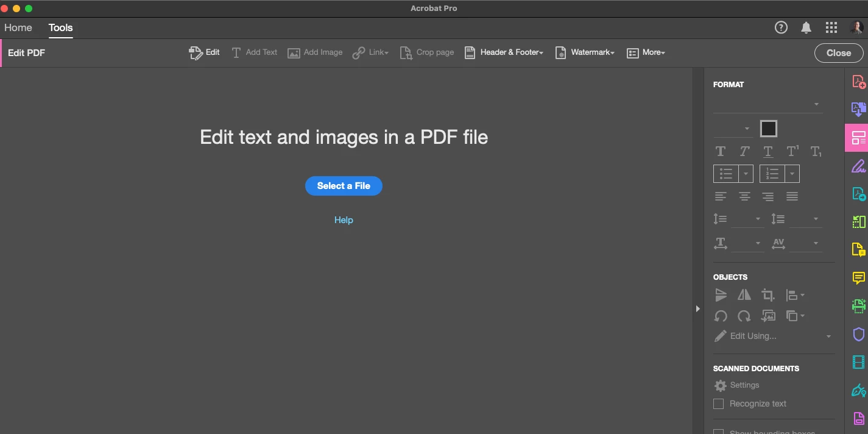
Task: Open the Help question mark icon
Action: [781, 27]
